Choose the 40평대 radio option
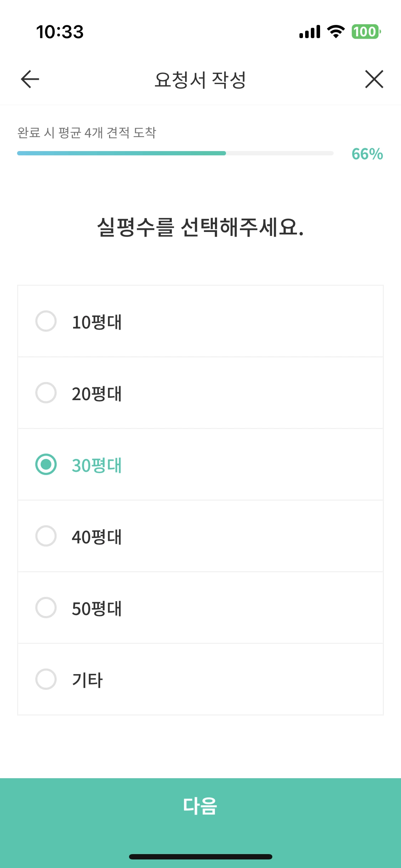The image size is (401, 868). pos(46,536)
